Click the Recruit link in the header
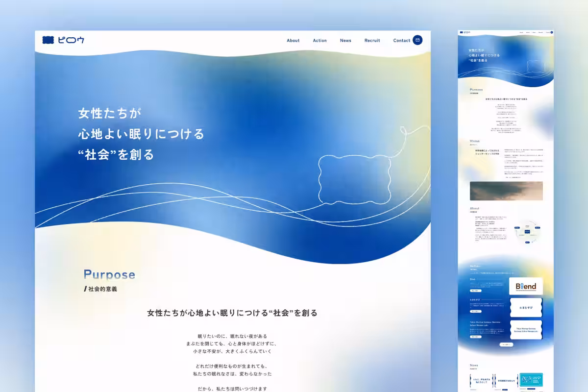 [372, 40]
